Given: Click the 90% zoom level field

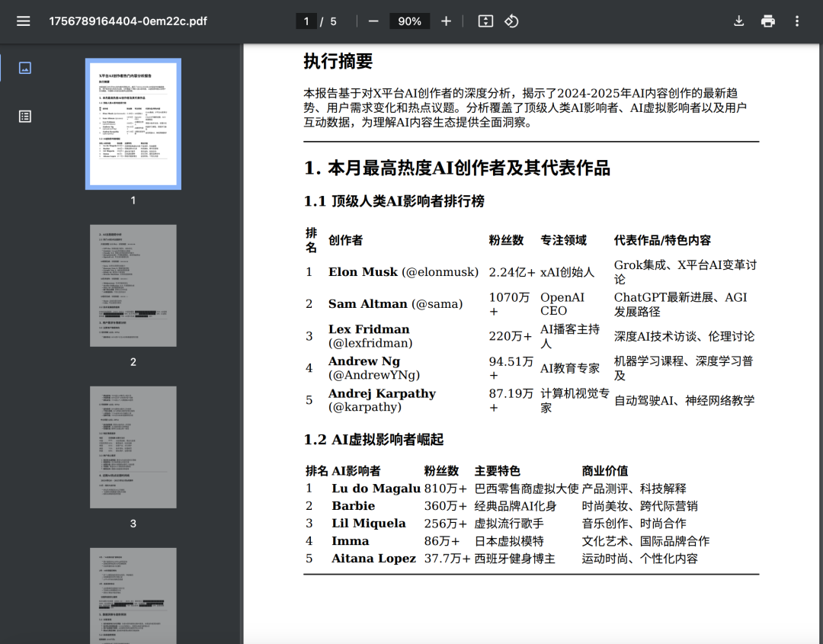Looking at the screenshot, I should (409, 21).
